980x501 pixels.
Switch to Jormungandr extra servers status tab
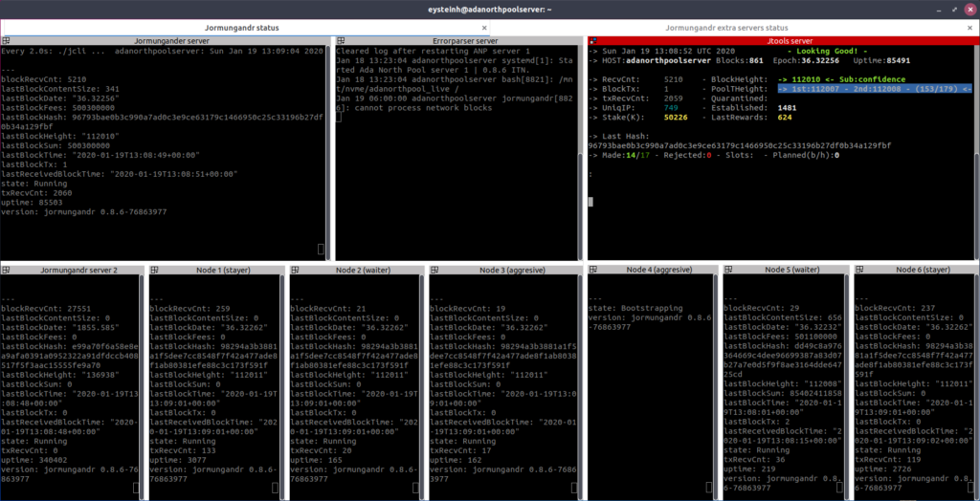tap(726, 28)
